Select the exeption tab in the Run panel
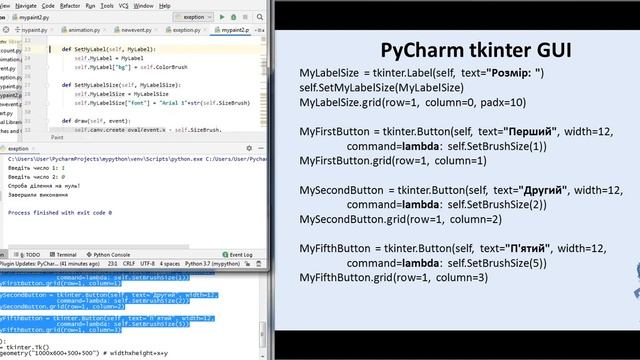This screenshot has width=640, height=360. tap(18, 149)
